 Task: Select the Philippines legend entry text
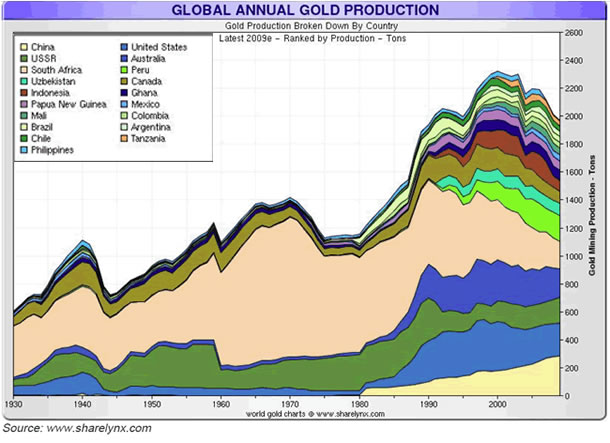click(x=56, y=150)
